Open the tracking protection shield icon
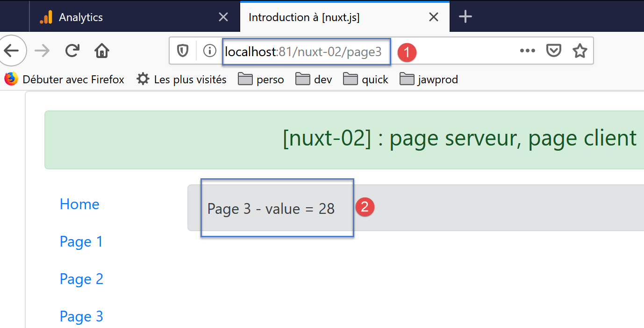644x328 pixels. pyautogui.click(x=183, y=51)
